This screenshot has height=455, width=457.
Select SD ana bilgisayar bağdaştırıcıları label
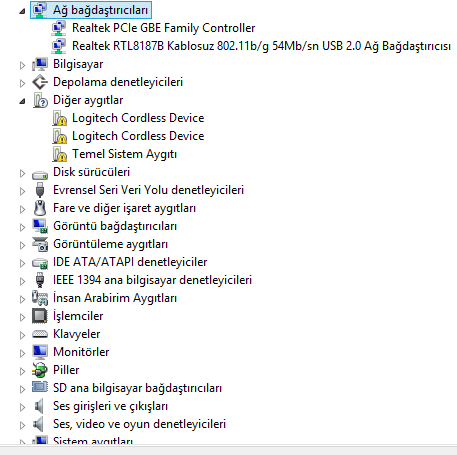pos(137,388)
